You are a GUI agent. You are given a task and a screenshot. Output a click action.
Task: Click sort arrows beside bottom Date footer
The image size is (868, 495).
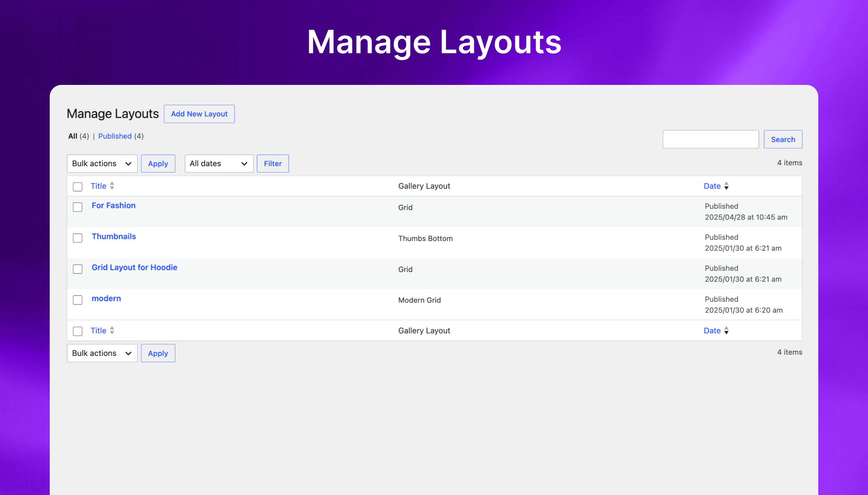726,331
